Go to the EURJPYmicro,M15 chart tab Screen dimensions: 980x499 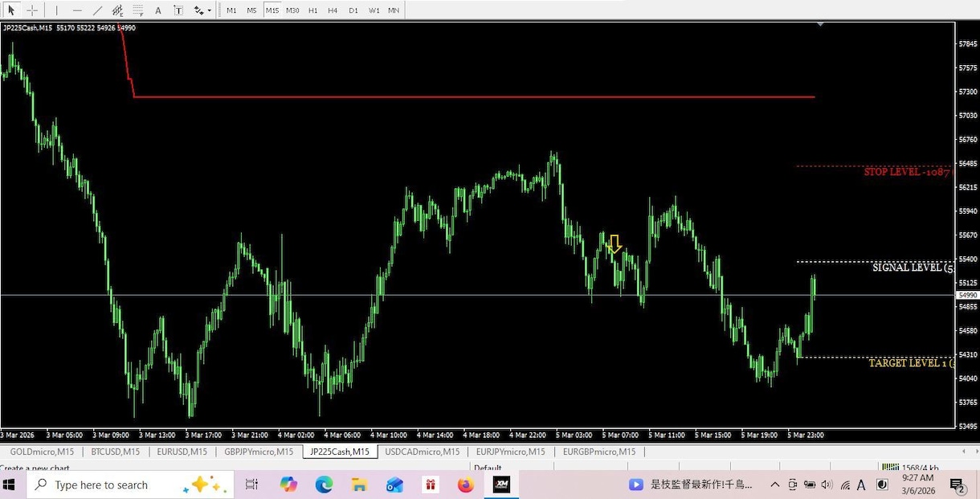(510, 452)
